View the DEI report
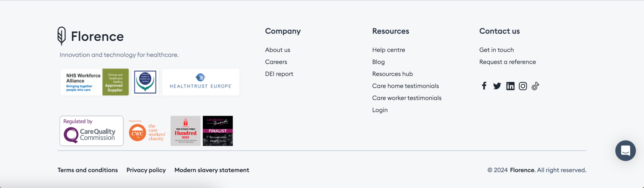644x188 pixels. point(279,74)
